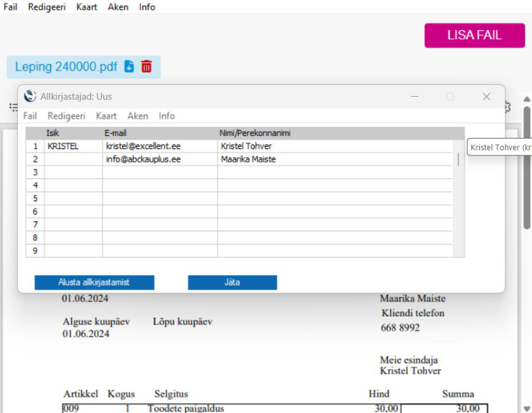Viewport: 532px width, 413px height.
Task: Open Info menu in the Allkirjastajad dialog
Action: pos(166,116)
